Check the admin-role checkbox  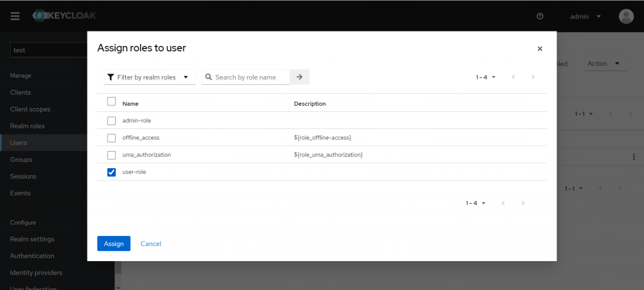[111, 121]
